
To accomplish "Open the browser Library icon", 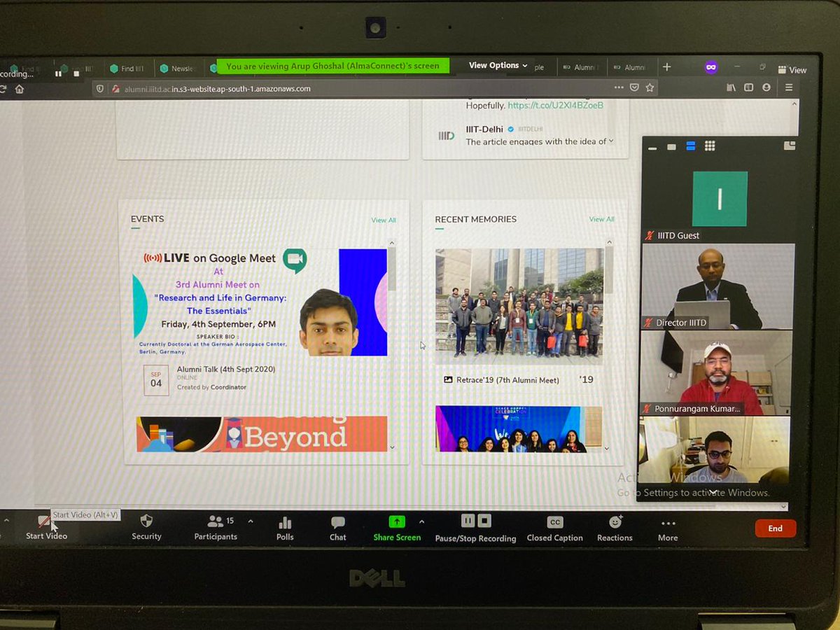I will click(x=731, y=87).
